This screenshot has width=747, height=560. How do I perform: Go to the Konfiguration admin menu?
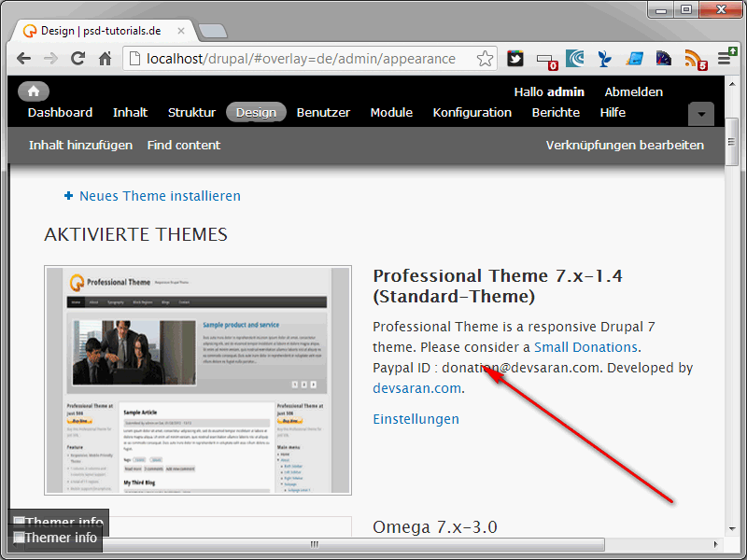pos(472,112)
